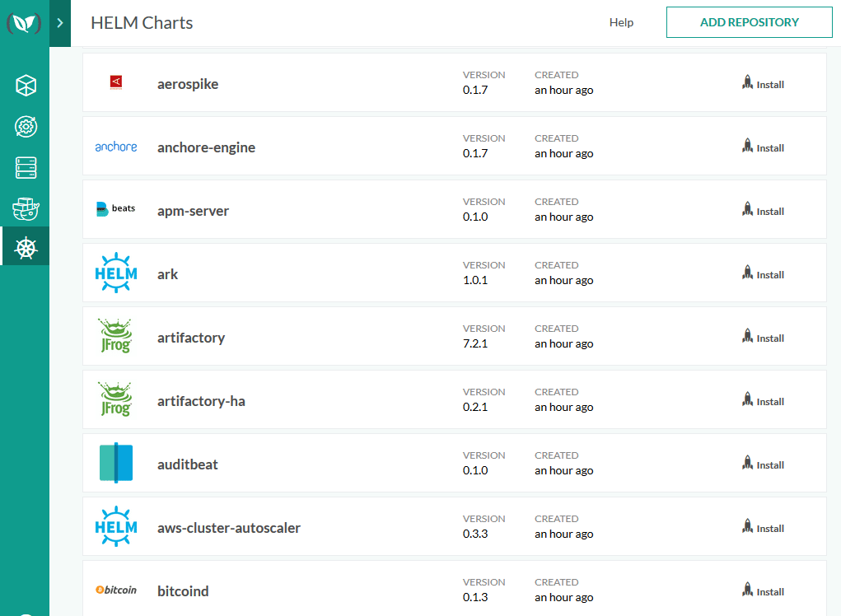This screenshot has height=616, width=841.
Task: Open the Docker whale sidebar icon
Action: pos(26,209)
